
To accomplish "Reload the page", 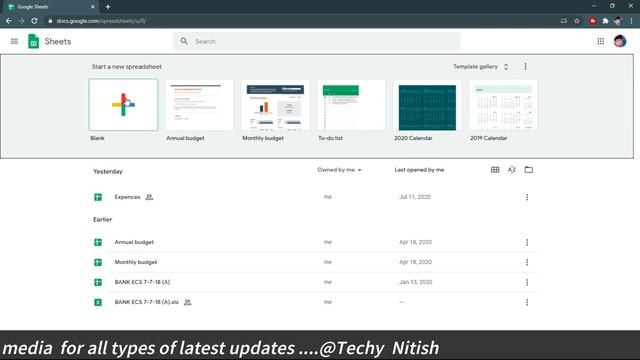I will pyautogui.click(x=34, y=21).
